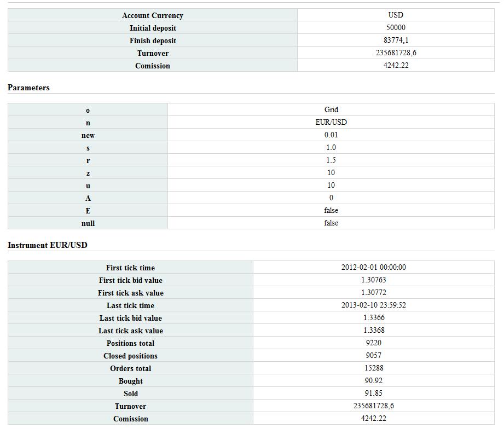504x434 pixels.
Task: Click the Closed positions value 9057
Action: pos(373,356)
